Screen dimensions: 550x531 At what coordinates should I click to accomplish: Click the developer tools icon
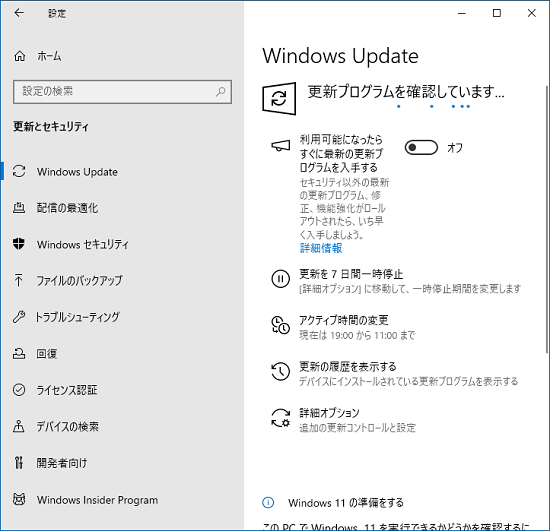tap(19, 463)
